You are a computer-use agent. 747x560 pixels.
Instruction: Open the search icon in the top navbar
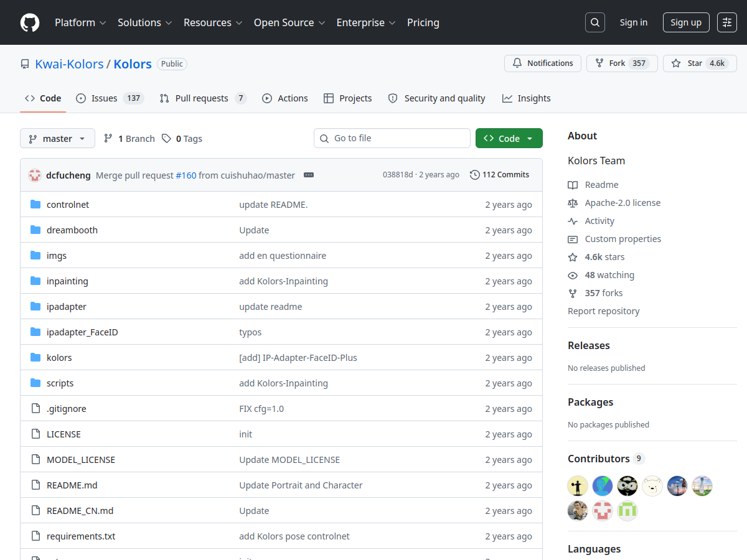594,22
